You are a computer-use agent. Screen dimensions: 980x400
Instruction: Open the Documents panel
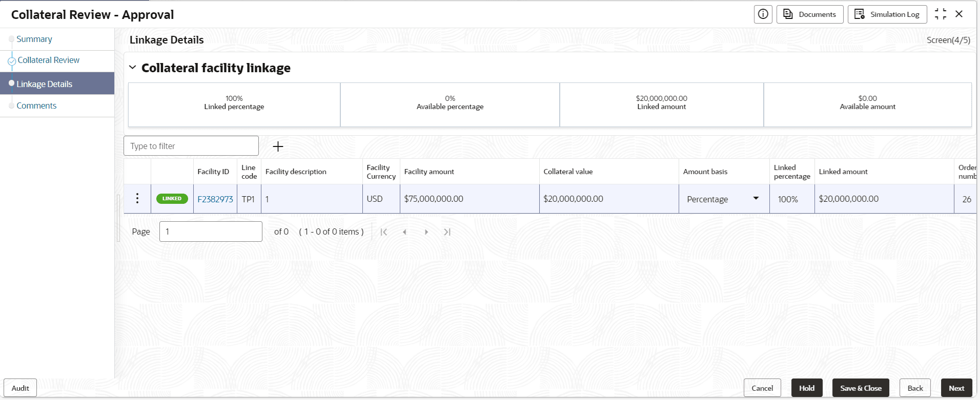(810, 14)
